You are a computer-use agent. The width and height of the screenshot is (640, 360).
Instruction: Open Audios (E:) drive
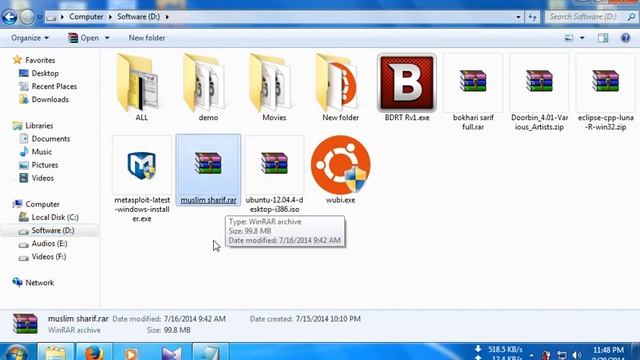pos(49,243)
